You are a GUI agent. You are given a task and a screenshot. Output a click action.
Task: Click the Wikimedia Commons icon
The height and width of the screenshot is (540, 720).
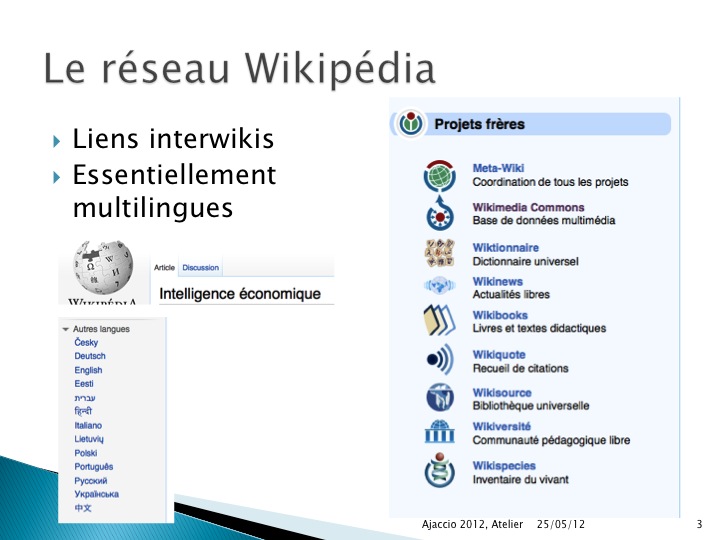pyautogui.click(x=440, y=214)
